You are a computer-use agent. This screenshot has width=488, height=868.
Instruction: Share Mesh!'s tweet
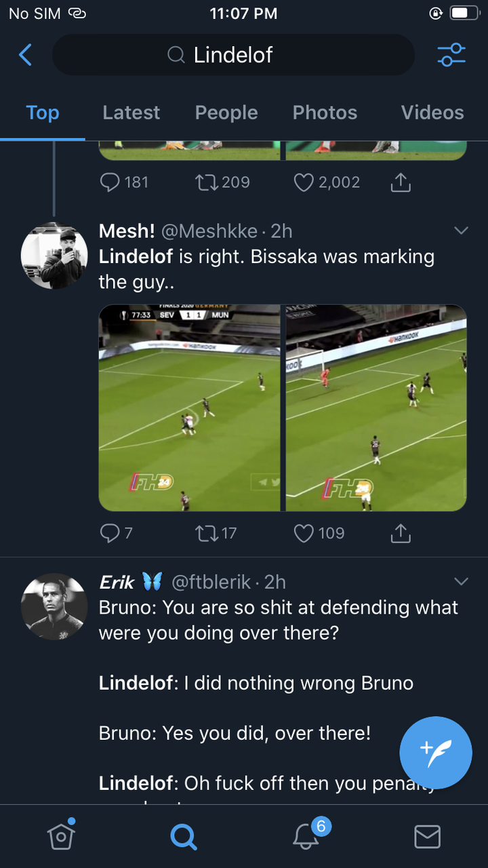coord(401,534)
